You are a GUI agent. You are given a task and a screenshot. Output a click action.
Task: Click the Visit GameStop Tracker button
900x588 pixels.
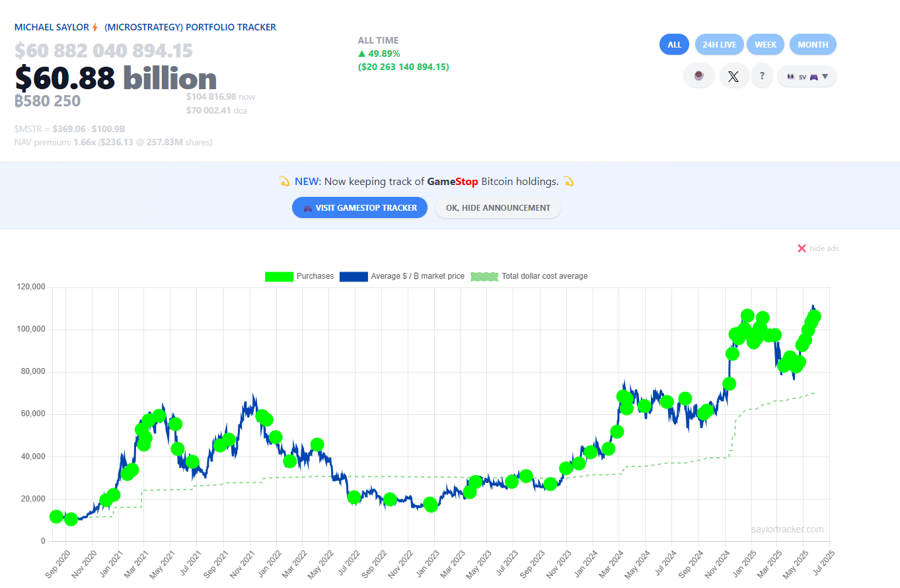pos(359,207)
